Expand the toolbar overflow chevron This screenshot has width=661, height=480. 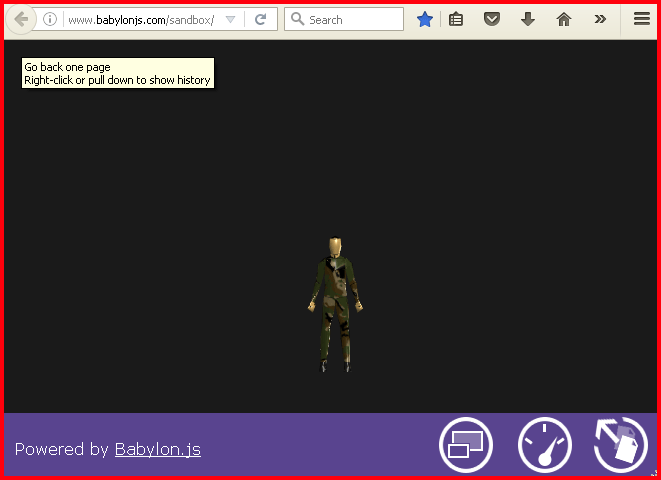pyautogui.click(x=600, y=19)
